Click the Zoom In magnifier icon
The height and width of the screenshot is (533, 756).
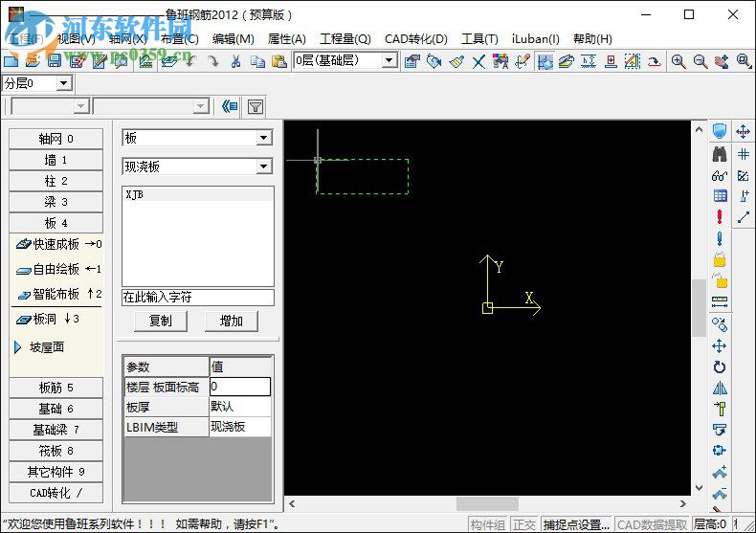pyautogui.click(x=678, y=61)
